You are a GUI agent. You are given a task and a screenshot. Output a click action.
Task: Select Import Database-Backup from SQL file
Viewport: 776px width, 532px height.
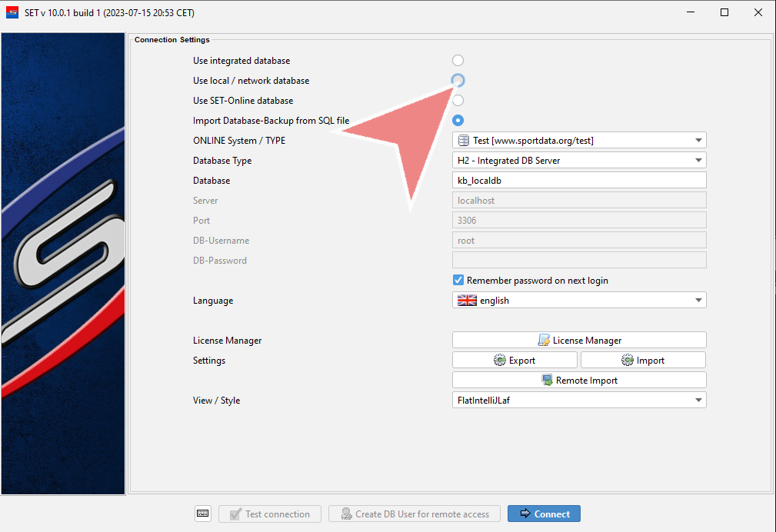pos(458,121)
